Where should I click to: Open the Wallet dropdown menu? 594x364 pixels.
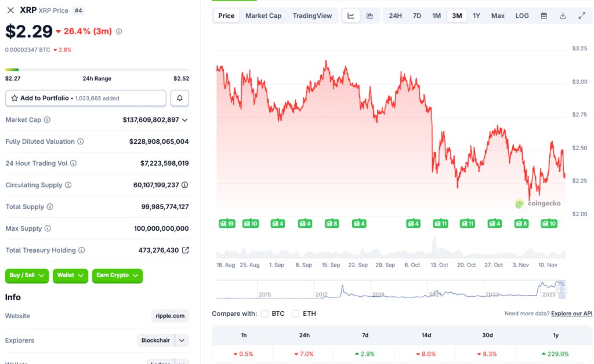point(70,276)
